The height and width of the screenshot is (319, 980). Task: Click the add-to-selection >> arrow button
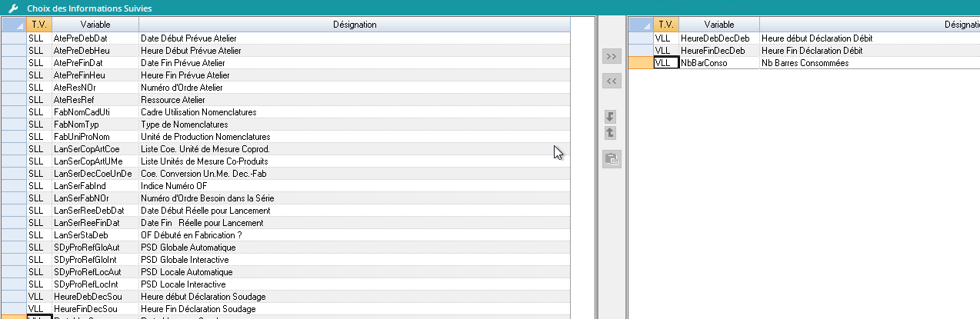[612, 56]
